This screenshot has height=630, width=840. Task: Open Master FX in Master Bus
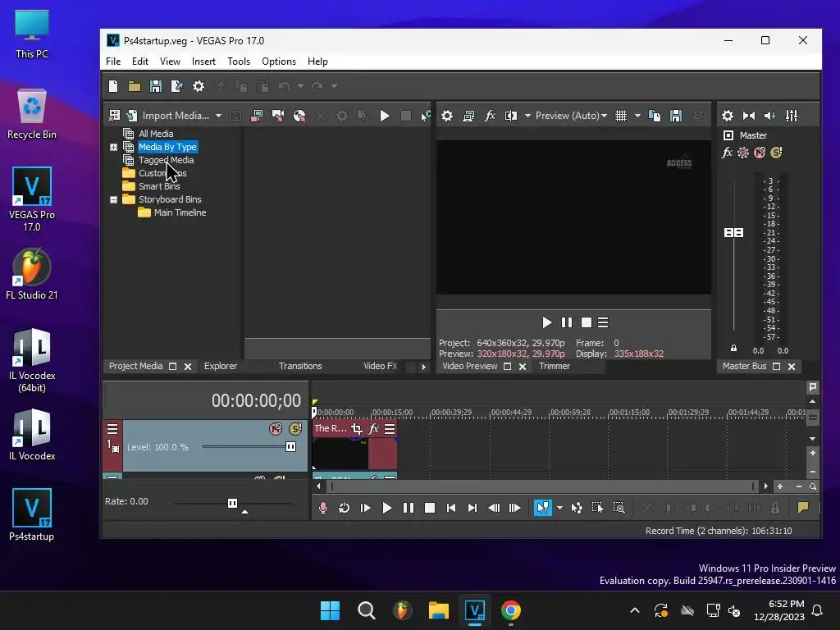(x=727, y=153)
